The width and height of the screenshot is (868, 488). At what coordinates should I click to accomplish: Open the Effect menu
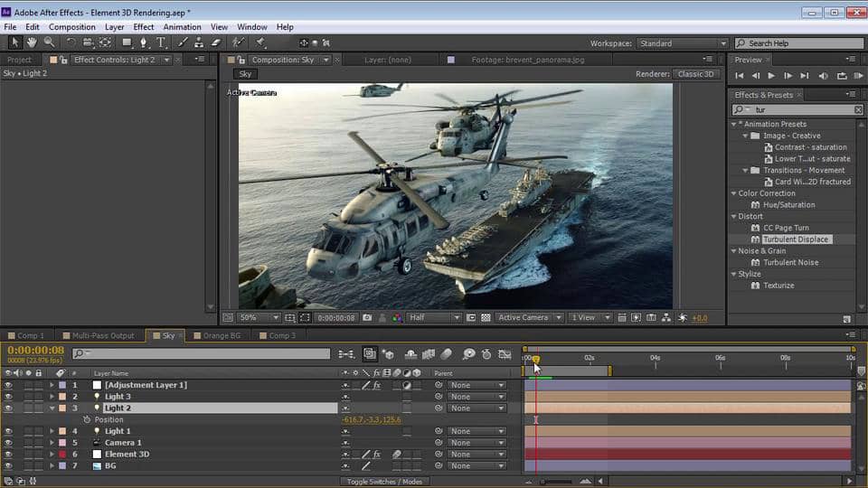[144, 26]
